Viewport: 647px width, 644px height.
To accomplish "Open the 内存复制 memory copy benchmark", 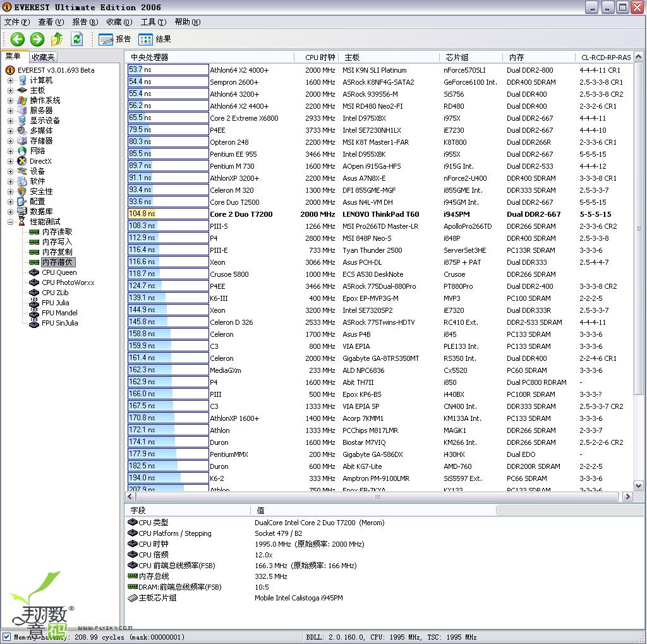I will tap(57, 252).
